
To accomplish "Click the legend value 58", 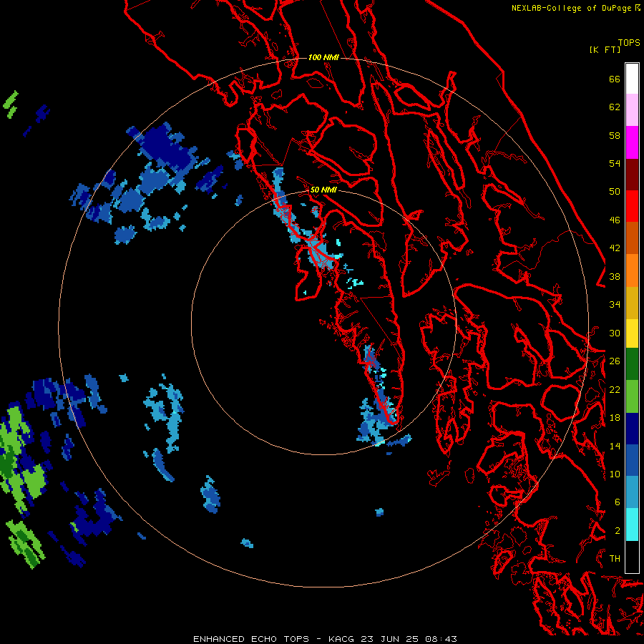I will [615, 135].
